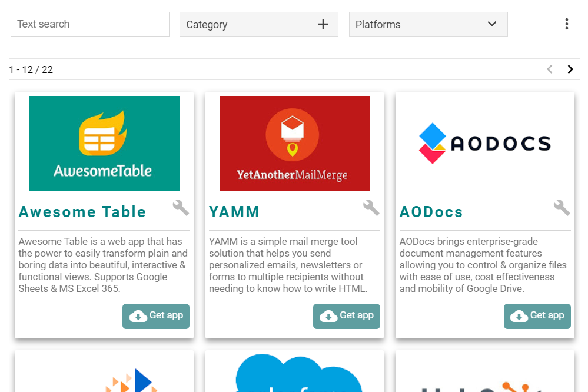Open the Category filter dropdown
This screenshot has width=588, height=392.
259,24
